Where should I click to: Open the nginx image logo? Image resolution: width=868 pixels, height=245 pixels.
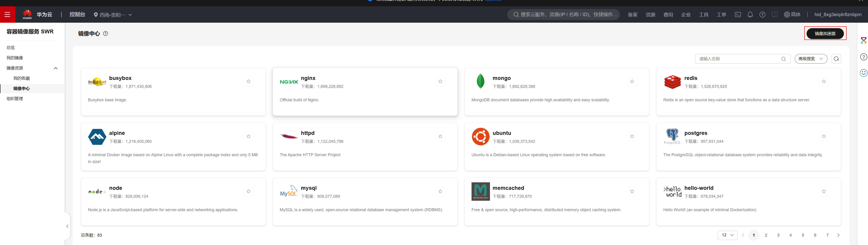click(289, 82)
